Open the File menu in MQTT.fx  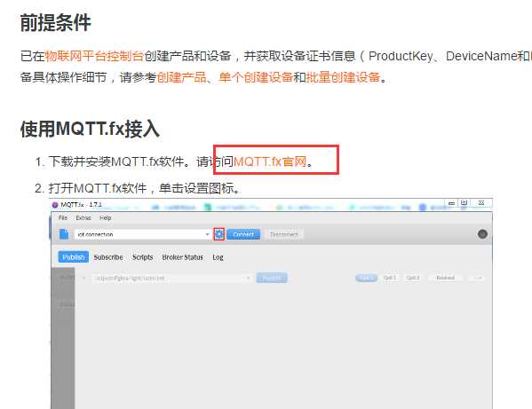point(63,217)
